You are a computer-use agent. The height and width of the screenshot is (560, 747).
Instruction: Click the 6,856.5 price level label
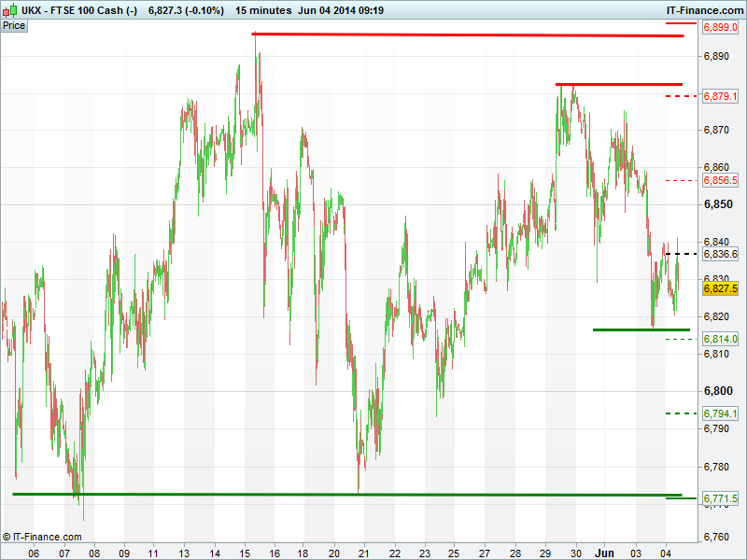(x=720, y=180)
